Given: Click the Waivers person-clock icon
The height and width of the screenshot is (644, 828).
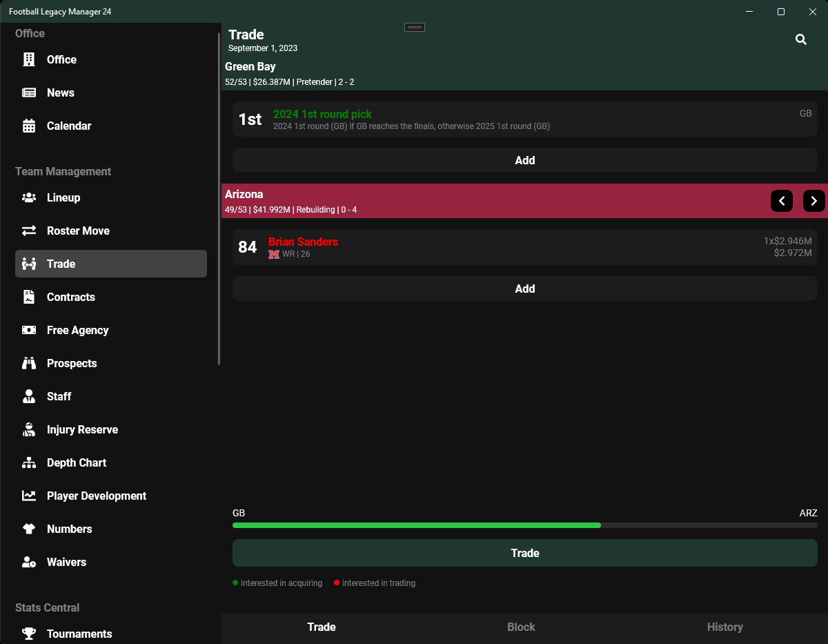Looking at the screenshot, I should (29, 562).
